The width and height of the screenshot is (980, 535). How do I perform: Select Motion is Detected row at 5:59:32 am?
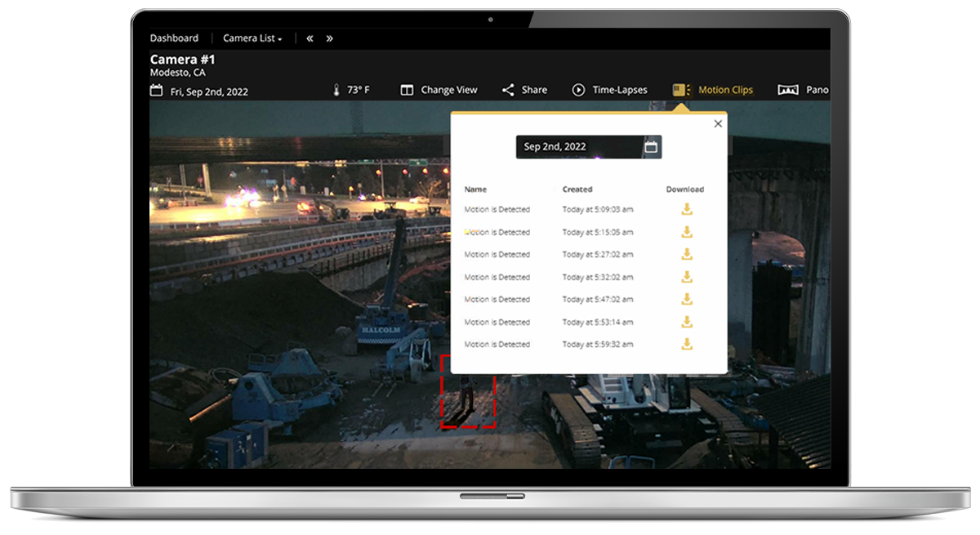[497, 345]
